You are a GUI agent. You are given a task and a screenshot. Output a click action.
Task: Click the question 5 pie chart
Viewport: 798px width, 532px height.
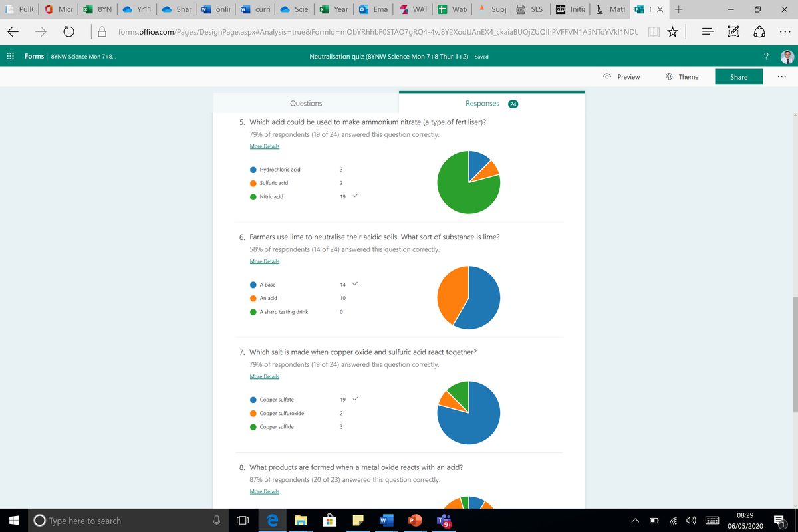(x=469, y=182)
